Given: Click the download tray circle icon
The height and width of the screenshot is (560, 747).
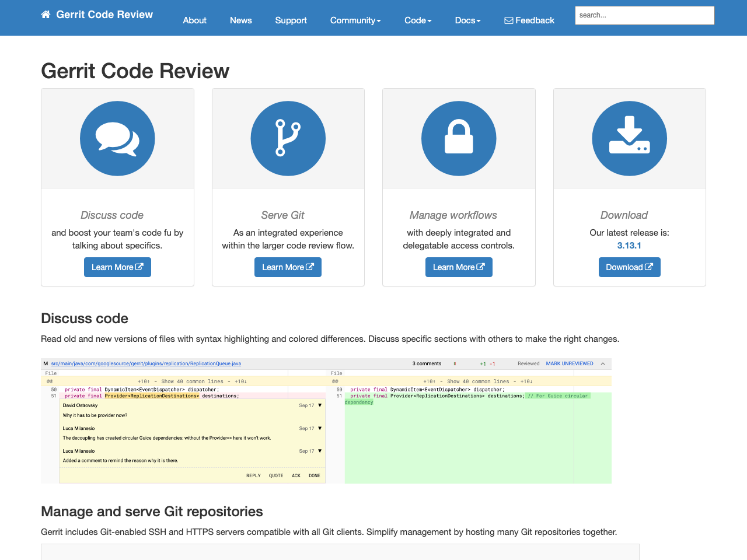Looking at the screenshot, I should (x=629, y=138).
